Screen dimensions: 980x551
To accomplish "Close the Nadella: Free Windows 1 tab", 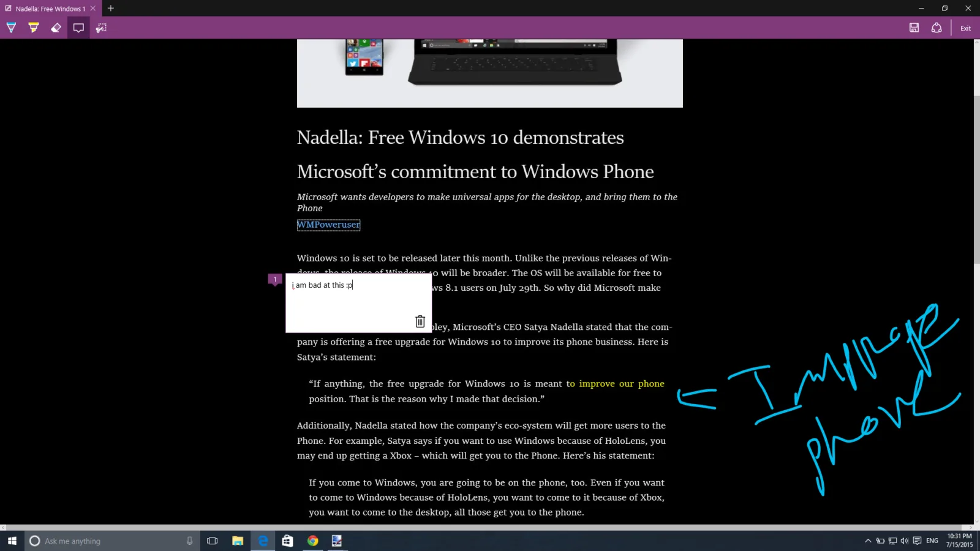I will point(93,9).
